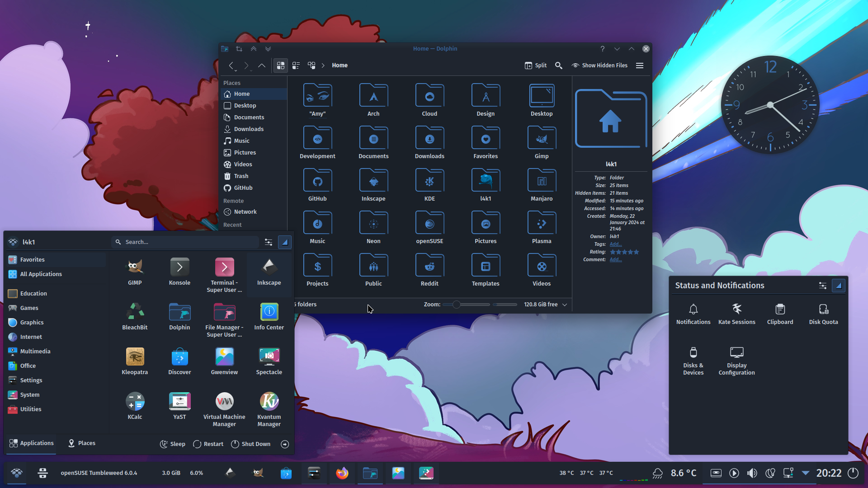Open the Reddit folder in Dolphin
The image size is (868, 488).
pyautogui.click(x=429, y=270)
